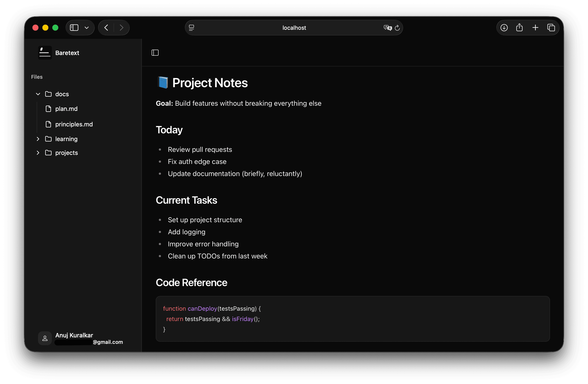Screen dimensions: 588x384
Task: Select principles.md in the sidebar
Action: click(74, 124)
